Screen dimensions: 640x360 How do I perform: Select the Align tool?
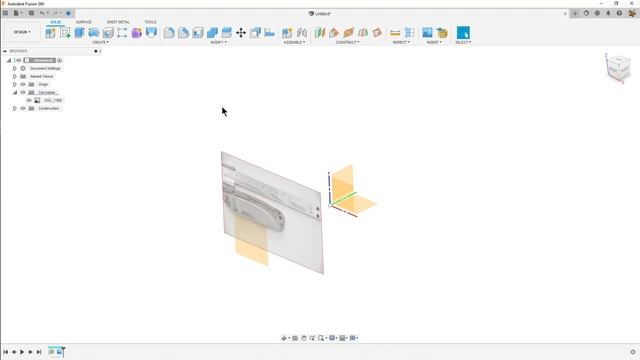(x=255, y=33)
